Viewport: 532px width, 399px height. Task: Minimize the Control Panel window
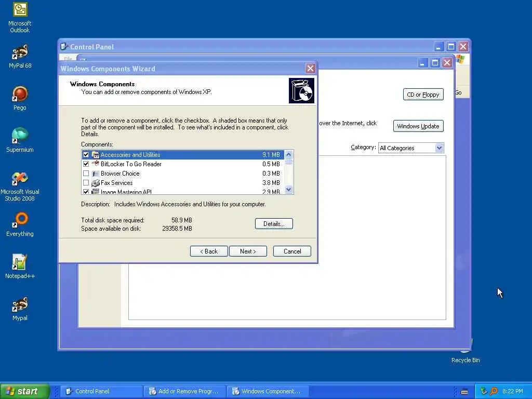point(438,46)
